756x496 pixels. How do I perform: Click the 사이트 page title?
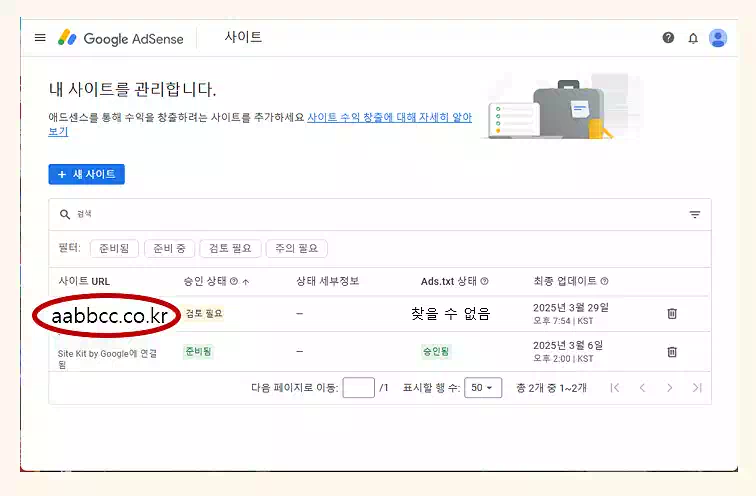(x=243, y=37)
